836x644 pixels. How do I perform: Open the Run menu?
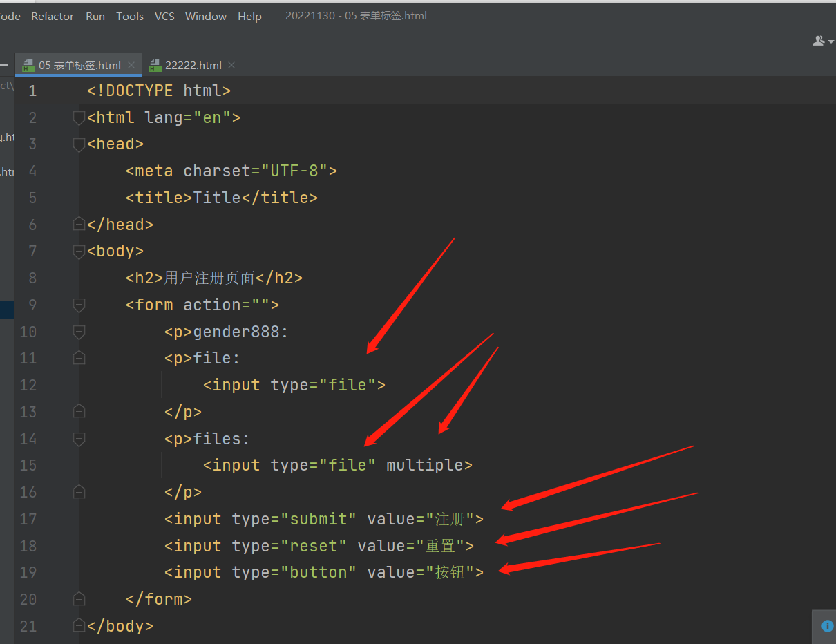[95, 16]
